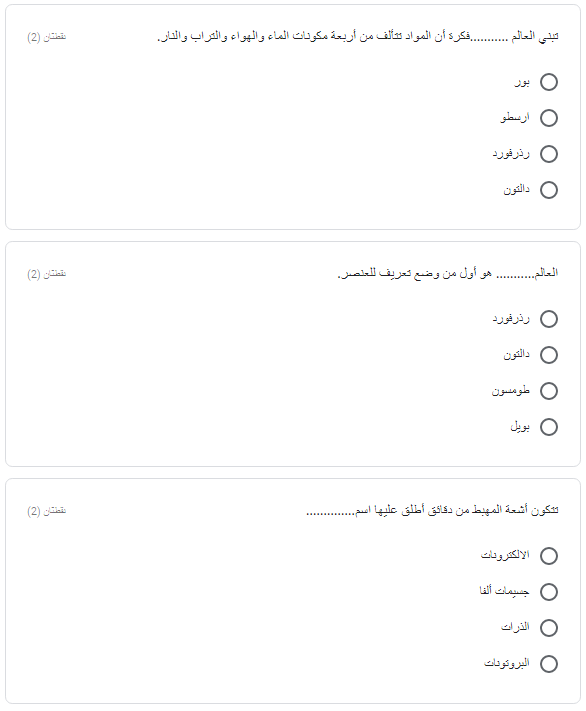Click the question text about تعريف للعنصر
This screenshot has width=586, height=711.
[448, 273]
